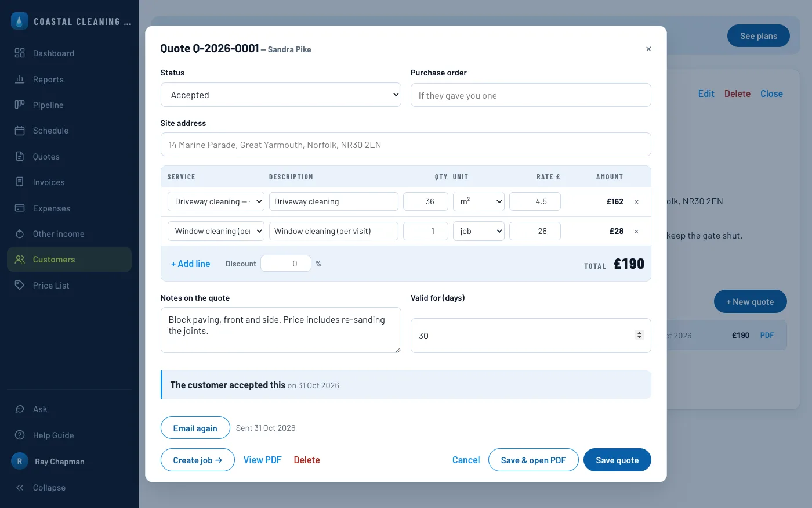
Task: Add a new line to the quote
Action: [x=191, y=264]
